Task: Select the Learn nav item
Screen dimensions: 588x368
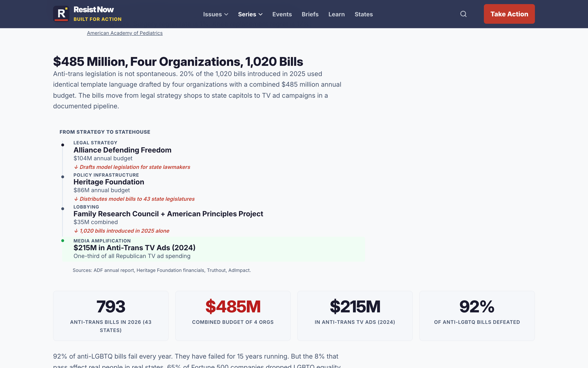Action: tap(336, 14)
